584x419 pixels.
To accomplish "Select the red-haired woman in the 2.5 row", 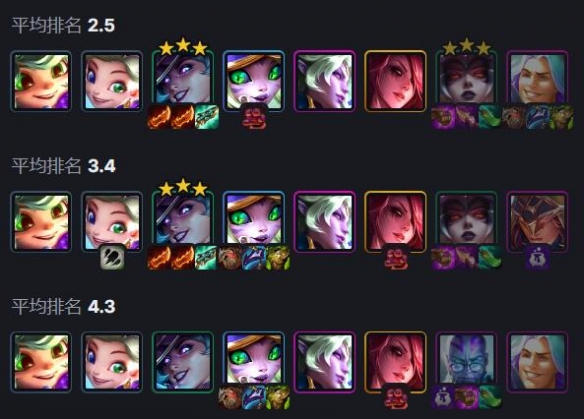I will [396, 81].
